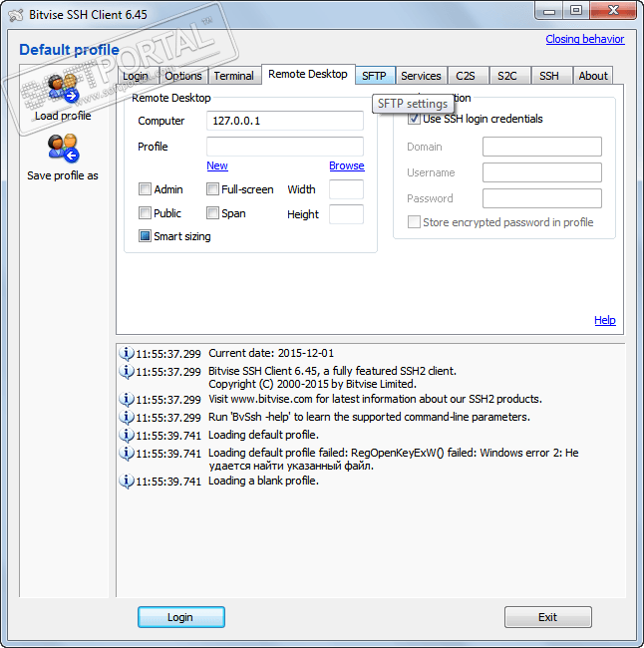Open the Help link

click(605, 320)
